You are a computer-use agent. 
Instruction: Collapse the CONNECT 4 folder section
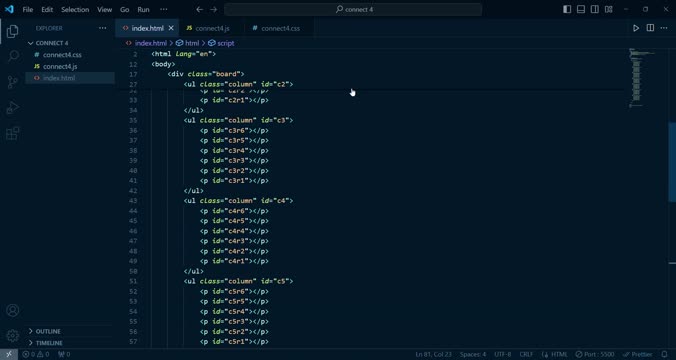click(70, 43)
